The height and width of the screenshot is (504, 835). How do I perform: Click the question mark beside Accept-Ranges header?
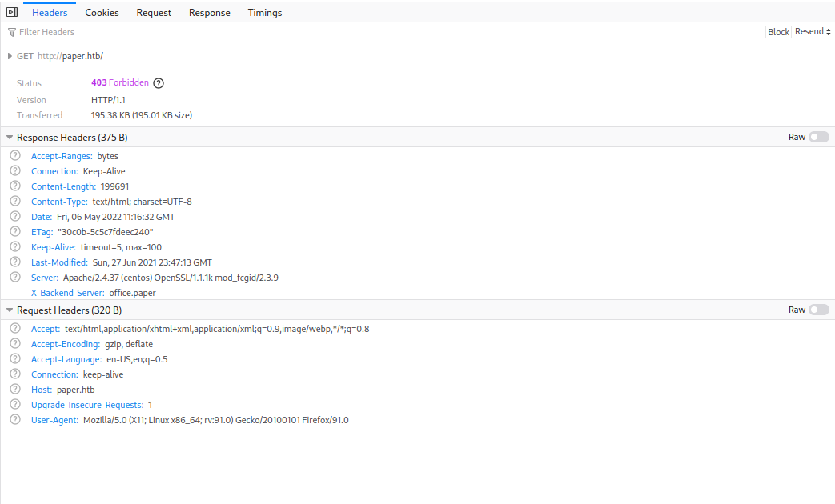(14, 155)
